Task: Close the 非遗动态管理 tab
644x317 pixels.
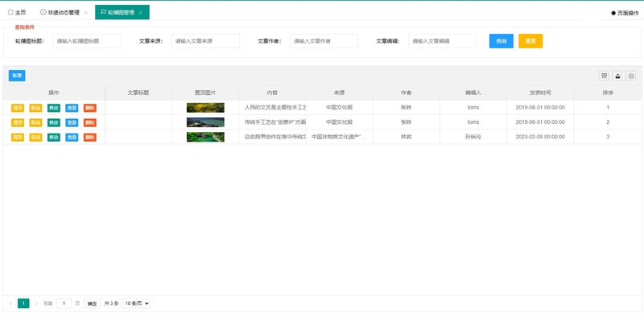Action: (86, 13)
